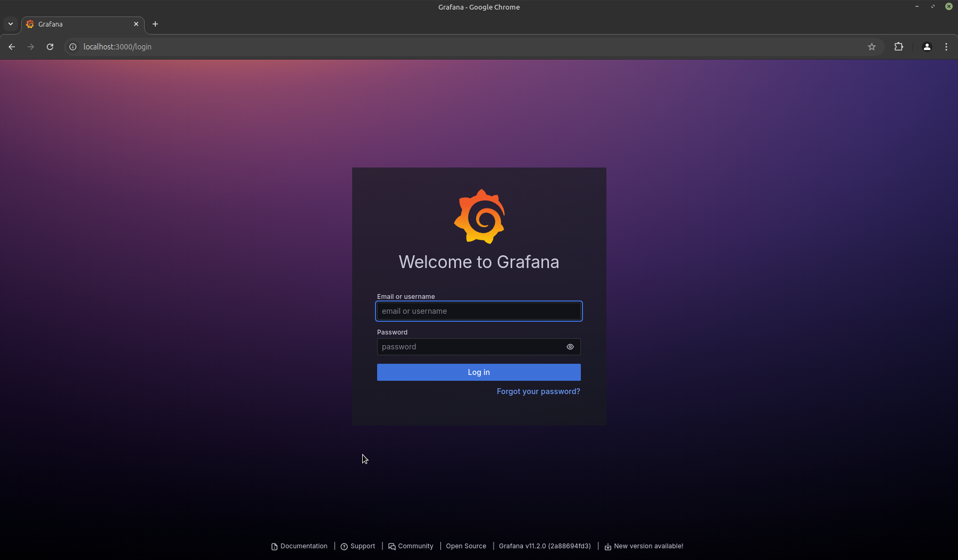Click the Welcome to Grafana heading

point(479,262)
